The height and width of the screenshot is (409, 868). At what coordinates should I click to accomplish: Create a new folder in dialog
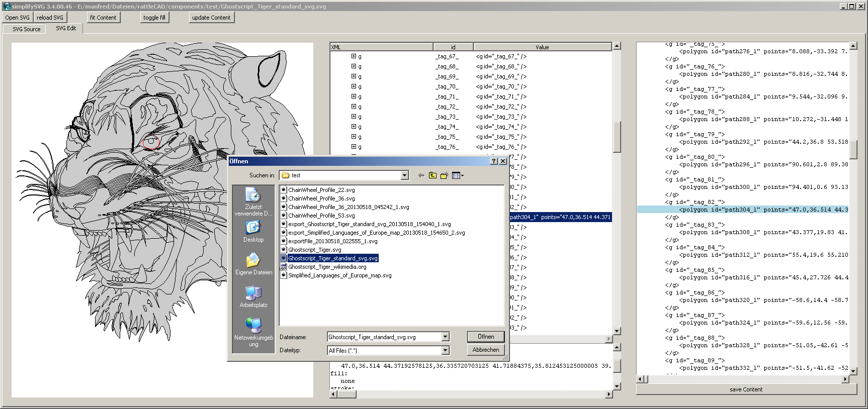[445, 175]
